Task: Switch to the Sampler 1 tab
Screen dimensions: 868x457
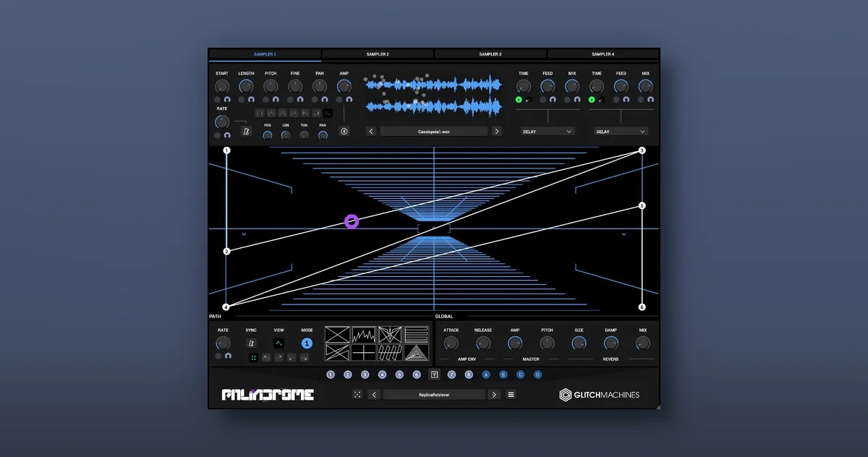Action: tap(265, 54)
